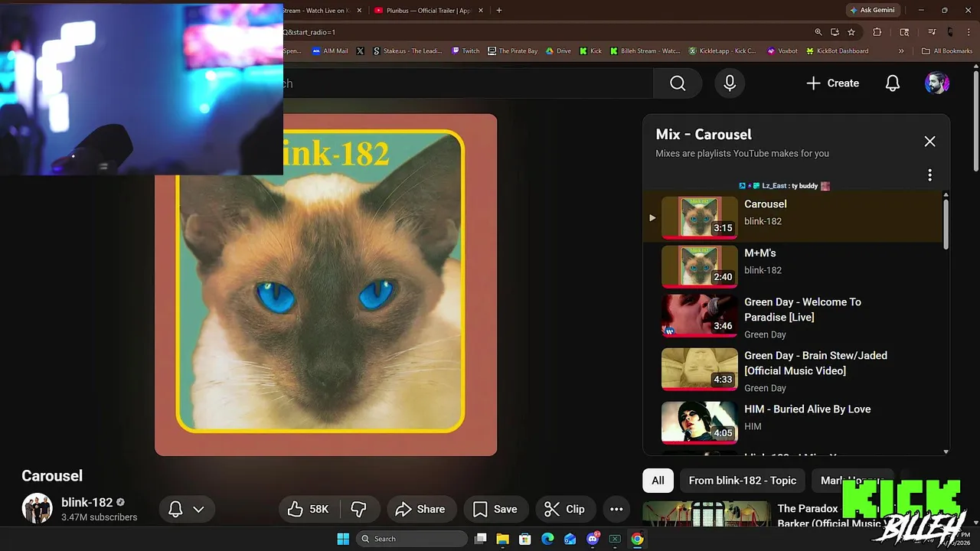The width and height of the screenshot is (980, 551).
Task: Open the KickBot Dashboard bookmark
Action: [837, 51]
